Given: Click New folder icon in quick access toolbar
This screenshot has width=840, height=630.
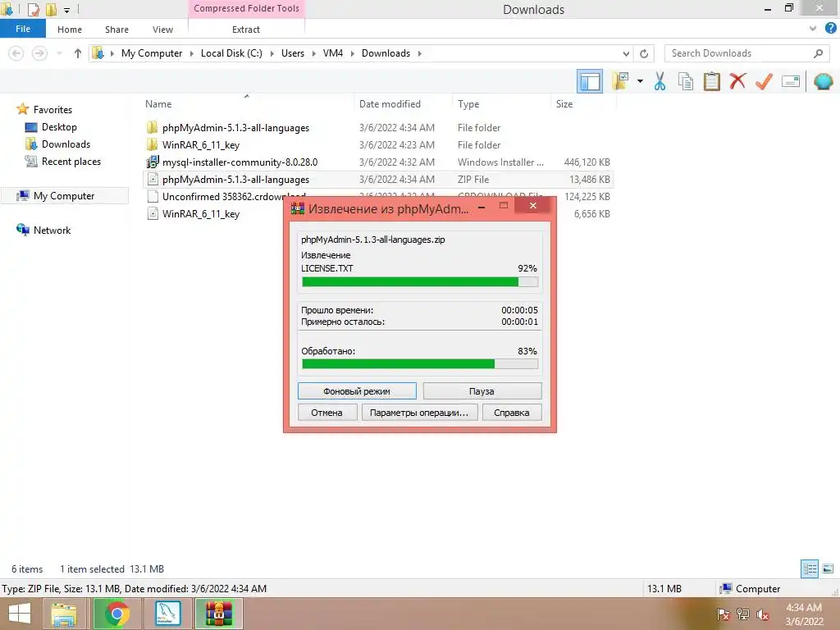Looking at the screenshot, I should click(x=51, y=9).
